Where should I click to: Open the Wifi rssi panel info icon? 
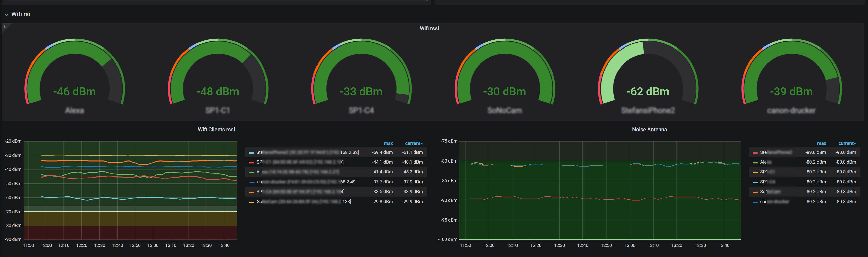5,27
